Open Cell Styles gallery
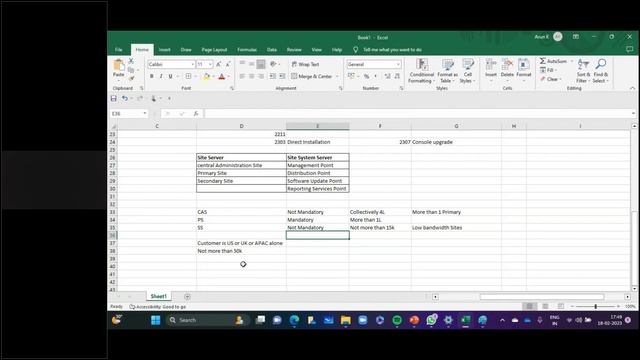Image resolution: width=640 pixels, height=360 pixels. (468, 71)
